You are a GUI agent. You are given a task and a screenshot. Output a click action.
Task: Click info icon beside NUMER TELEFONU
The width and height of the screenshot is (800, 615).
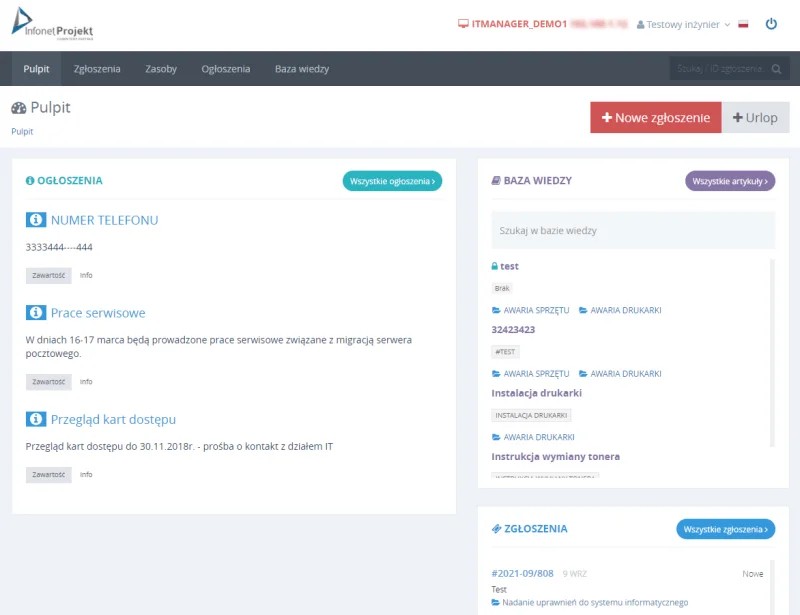coord(36,220)
